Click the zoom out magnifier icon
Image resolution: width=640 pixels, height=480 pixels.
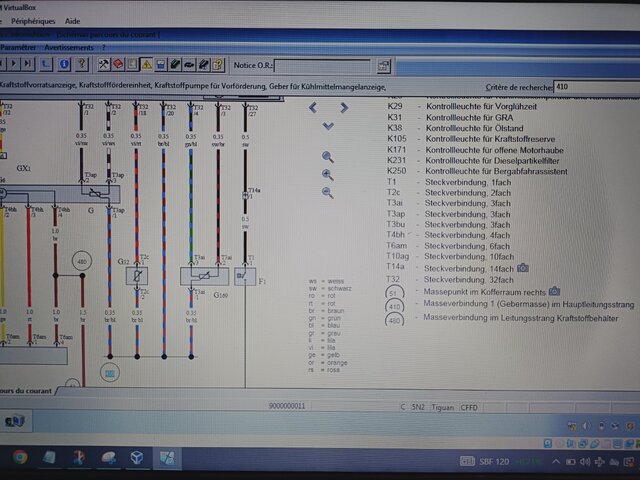[x=328, y=192]
